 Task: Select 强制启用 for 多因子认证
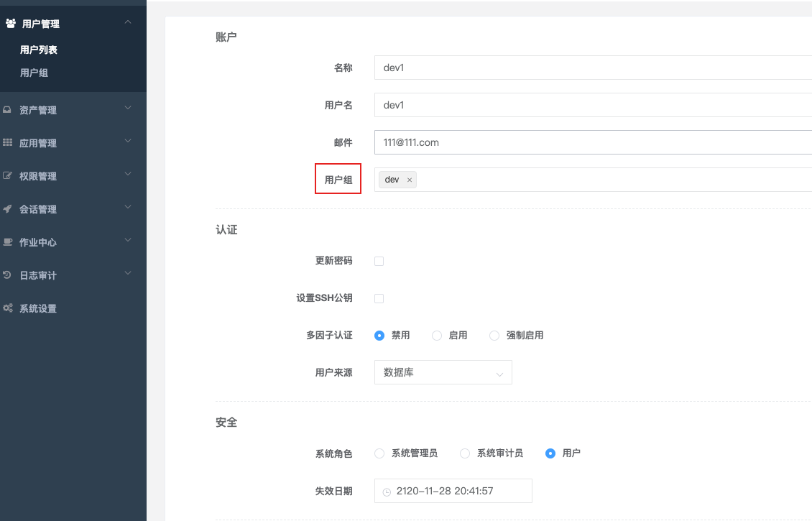(494, 336)
